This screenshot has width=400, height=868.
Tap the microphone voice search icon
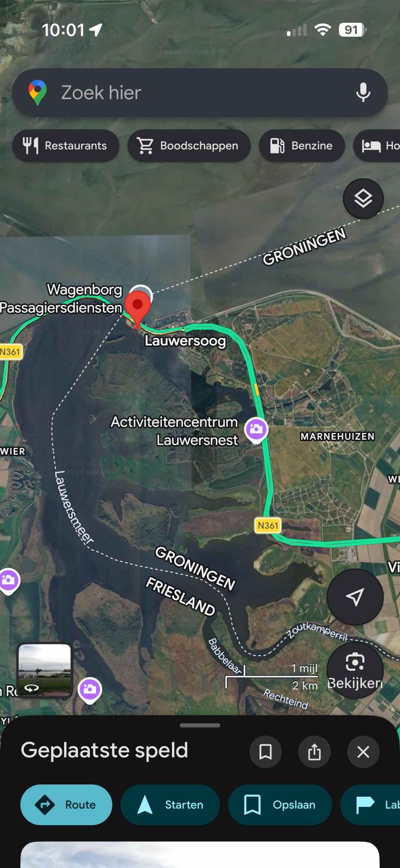[x=363, y=93]
